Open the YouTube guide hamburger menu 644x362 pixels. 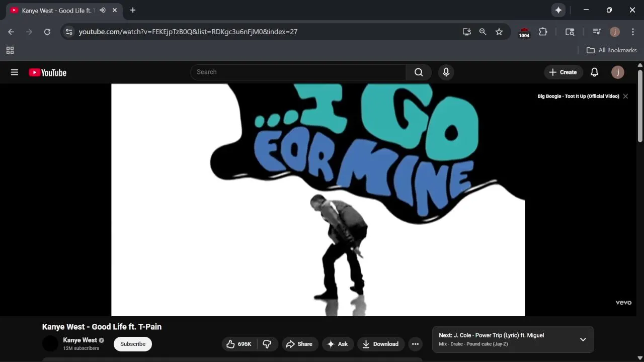coord(15,72)
